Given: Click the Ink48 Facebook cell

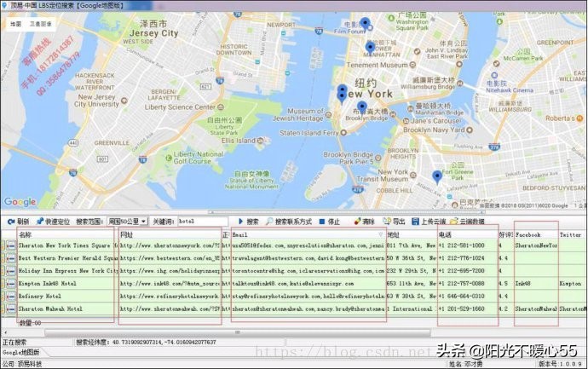Looking at the screenshot, I should click(x=536, y=284).
